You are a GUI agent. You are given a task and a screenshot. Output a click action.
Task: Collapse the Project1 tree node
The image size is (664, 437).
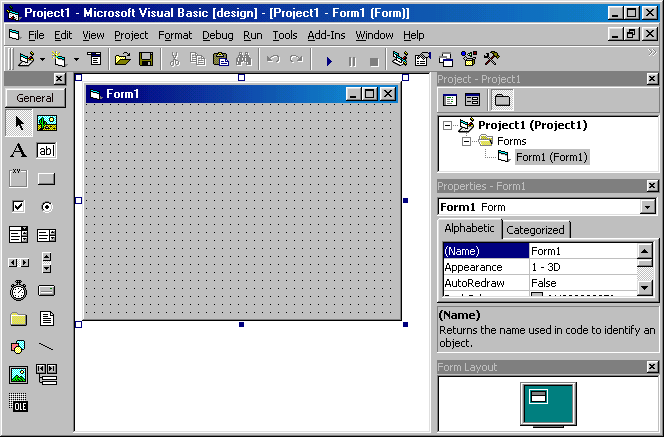[x=447, y=125]
